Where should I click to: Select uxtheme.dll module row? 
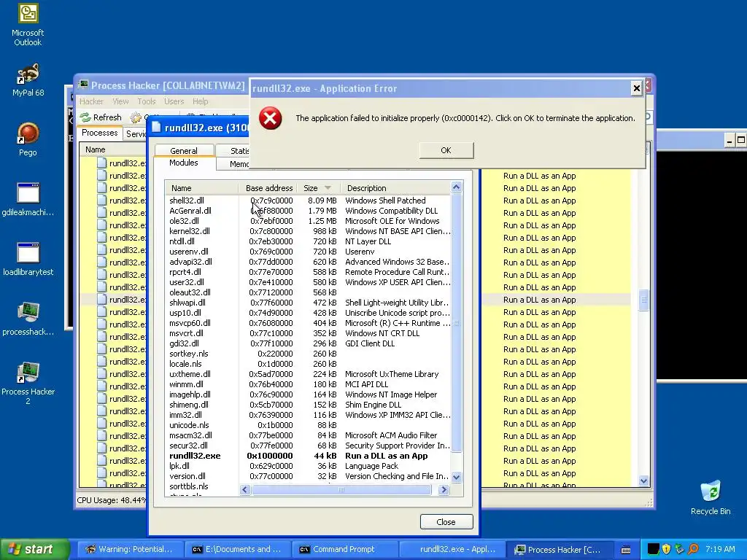[308, 374]
